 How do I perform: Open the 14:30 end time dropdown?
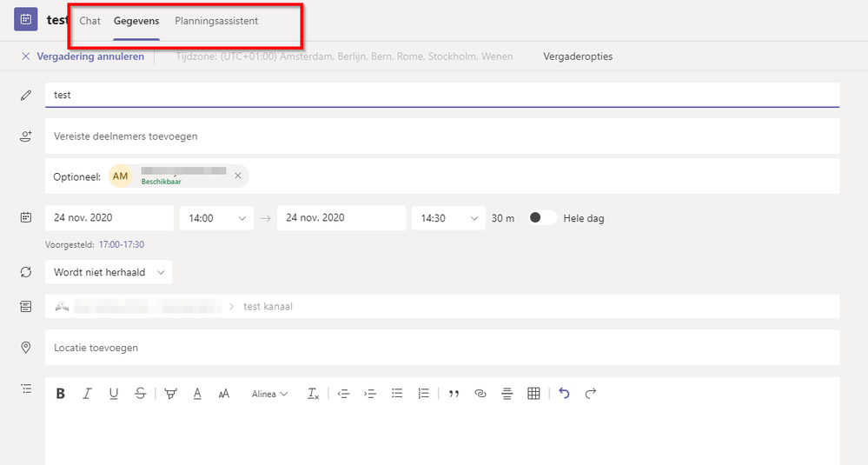pyautogui.click(x=448, y=218)
